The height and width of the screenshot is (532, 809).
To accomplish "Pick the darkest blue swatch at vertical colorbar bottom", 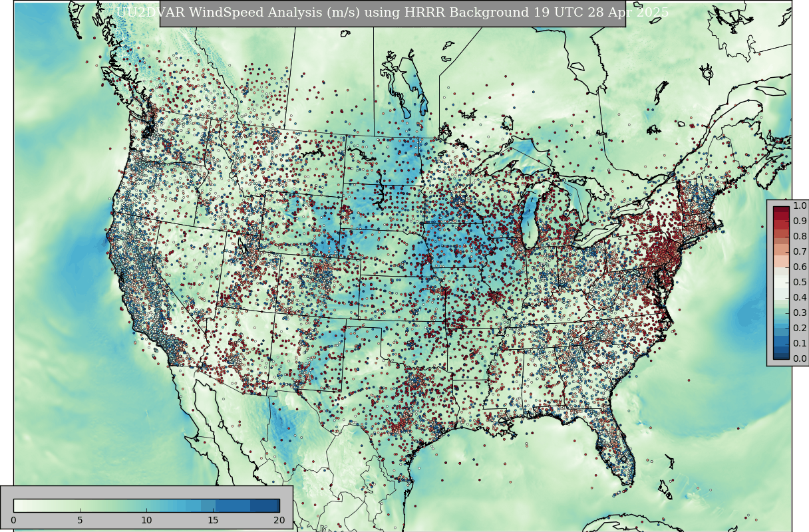I will 781,355.
